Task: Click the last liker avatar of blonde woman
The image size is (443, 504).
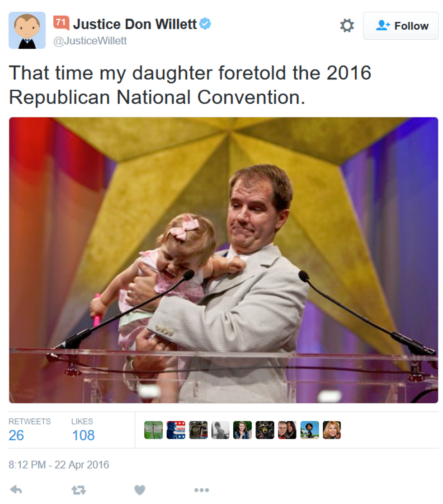Action: click(x=332, y=430)
